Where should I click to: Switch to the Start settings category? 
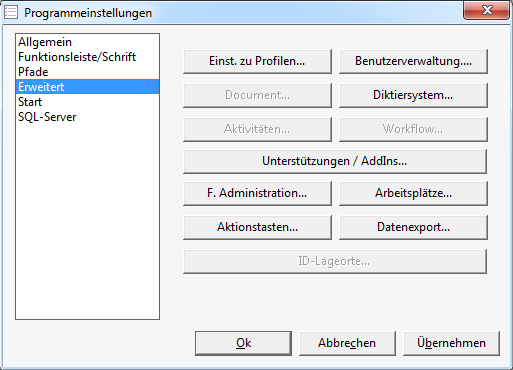[x=87, y=102]
